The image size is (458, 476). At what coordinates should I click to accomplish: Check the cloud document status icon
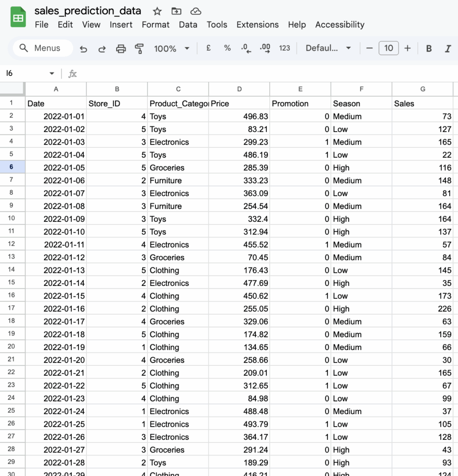click(196, 11)
